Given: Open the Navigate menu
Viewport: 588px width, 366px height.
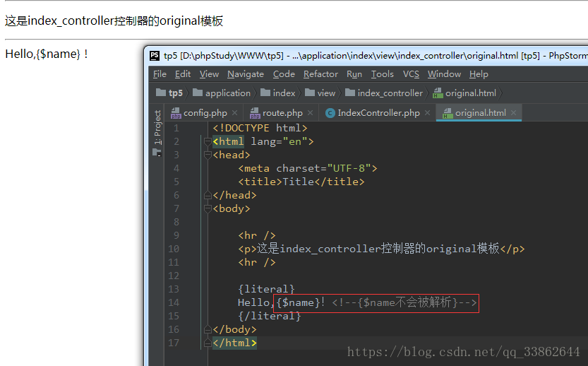Looking at the screenshot, I should tap(245, 74).
